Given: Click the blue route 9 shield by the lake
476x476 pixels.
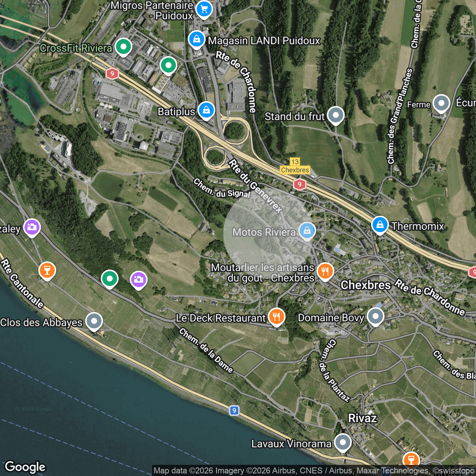Looking at the screenshot, I should 234,411.
